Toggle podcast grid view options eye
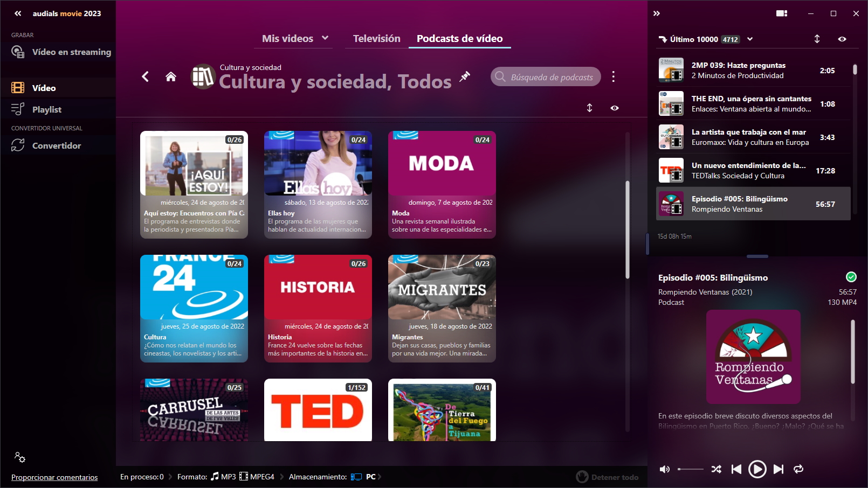This screenshot has height=488, width=868. click(x=615, y=108)
